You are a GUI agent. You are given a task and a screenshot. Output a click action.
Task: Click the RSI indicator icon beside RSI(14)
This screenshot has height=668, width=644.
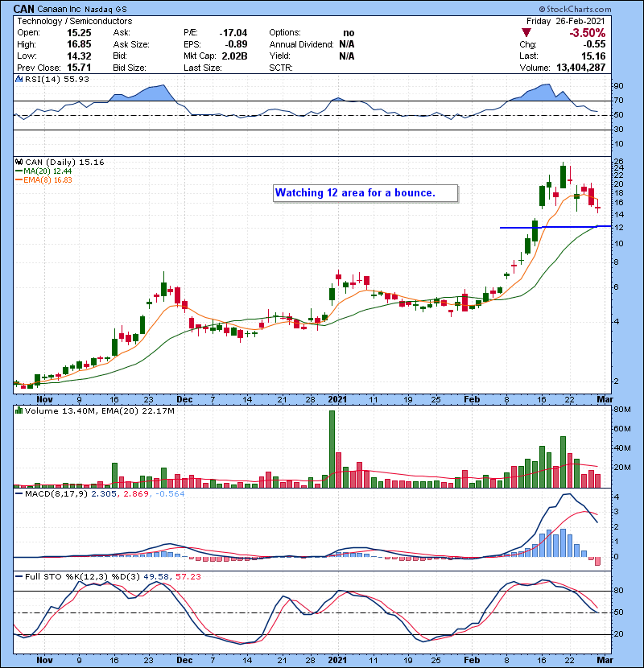19,79
